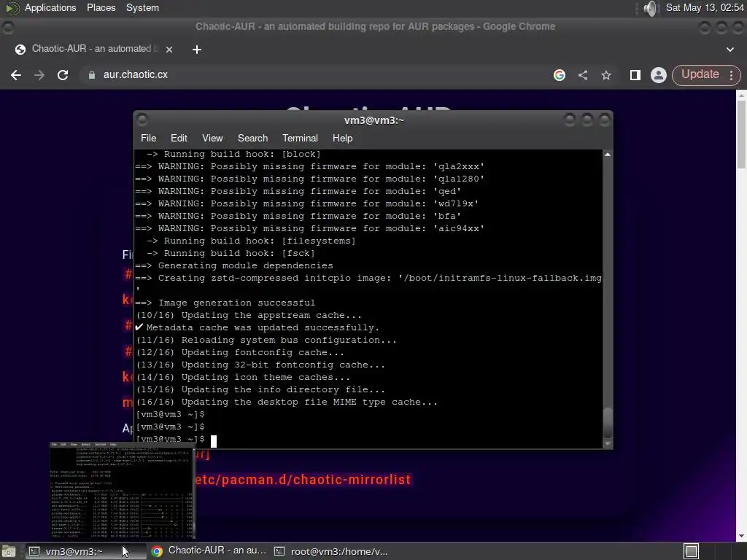This screenshot has height=560, width=747.
Task: Open Chrome window menu button
Action: (7, 27)
